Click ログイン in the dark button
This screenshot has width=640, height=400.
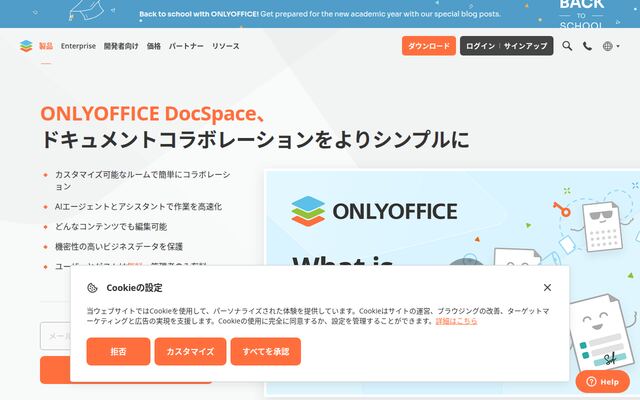point(480,46)
